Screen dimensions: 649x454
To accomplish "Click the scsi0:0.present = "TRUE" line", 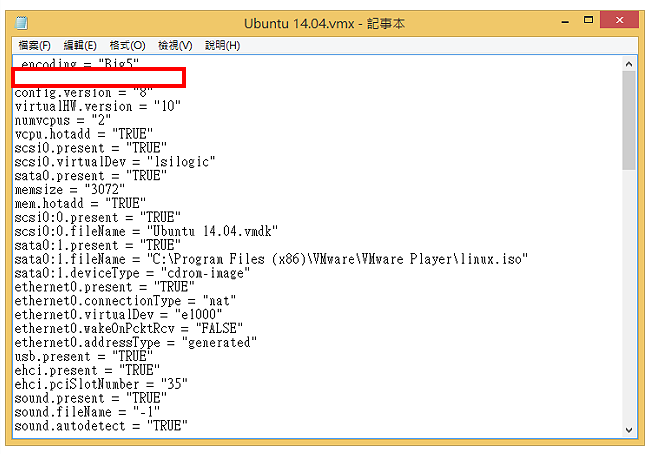I will (x=98, y=217).
